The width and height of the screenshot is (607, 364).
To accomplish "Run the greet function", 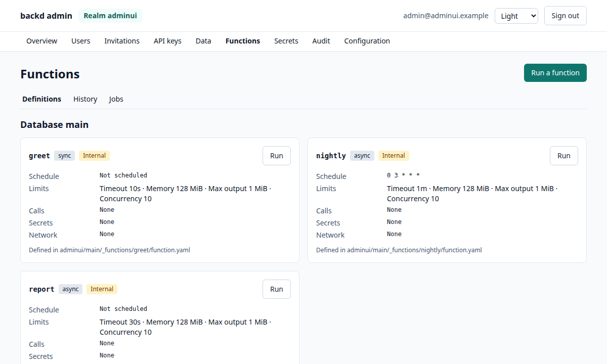I will (x=276, y=156).
